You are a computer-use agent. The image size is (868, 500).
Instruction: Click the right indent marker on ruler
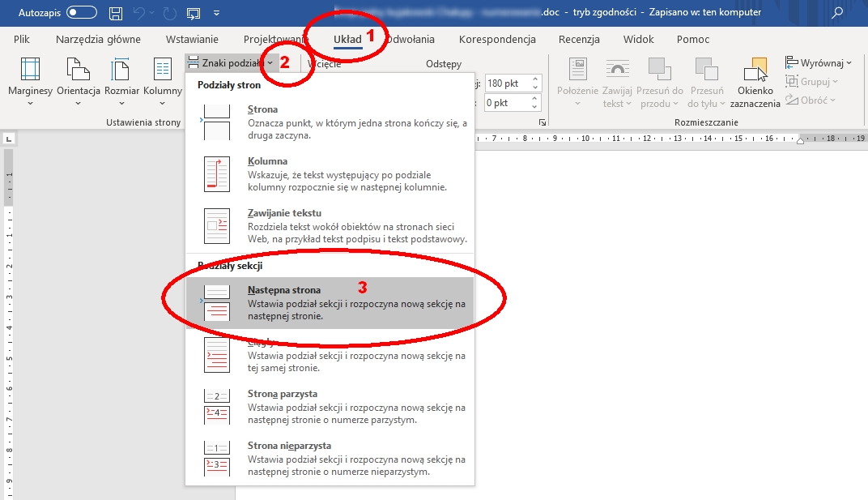[800, 141]
